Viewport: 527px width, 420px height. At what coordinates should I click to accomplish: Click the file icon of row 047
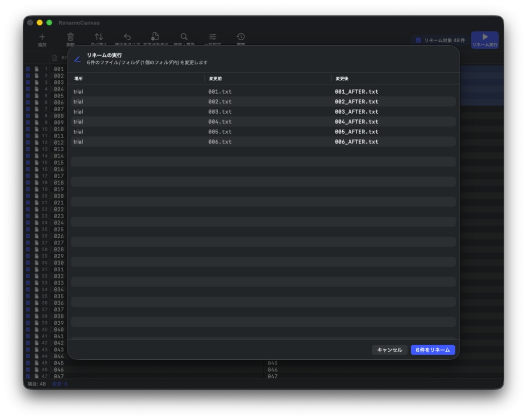(37, 376)
